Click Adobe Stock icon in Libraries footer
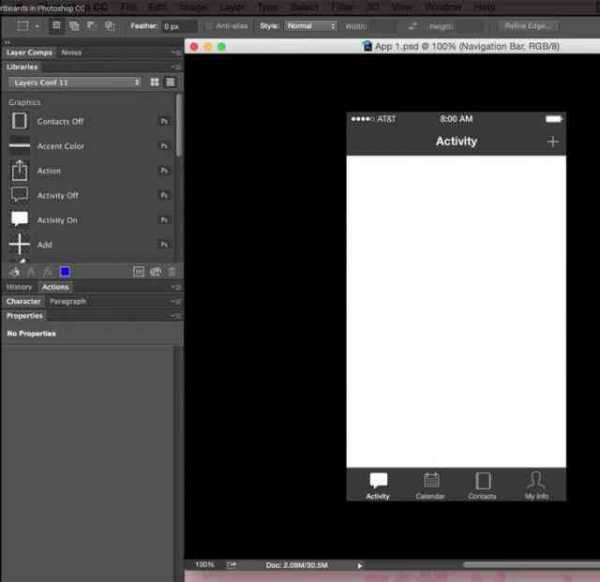 pyautogui.click(x=139, y=272)
